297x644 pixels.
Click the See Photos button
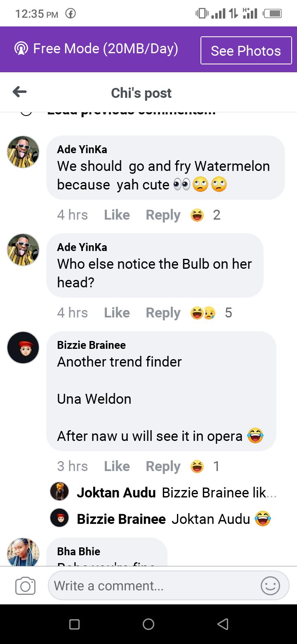pyautogui.click(x=246, y=50)
